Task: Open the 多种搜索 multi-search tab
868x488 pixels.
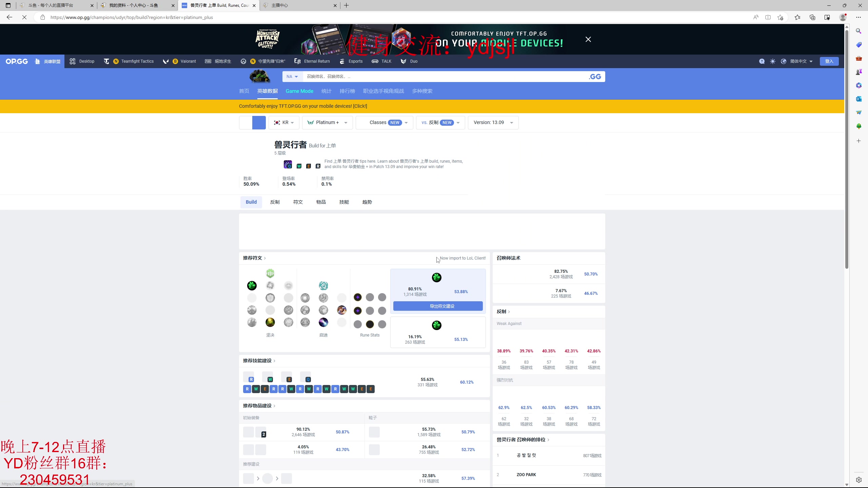Action: click(x=422, y=91)
